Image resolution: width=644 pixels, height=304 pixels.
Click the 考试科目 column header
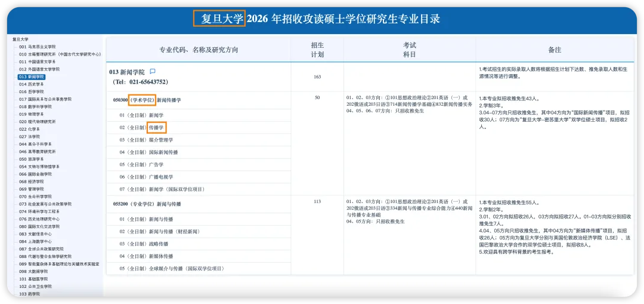click(410, 50)
